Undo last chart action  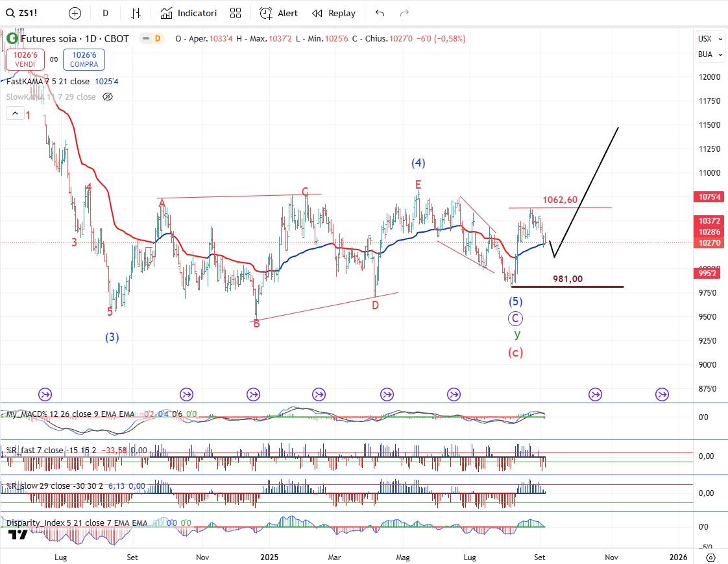point(380,13)
